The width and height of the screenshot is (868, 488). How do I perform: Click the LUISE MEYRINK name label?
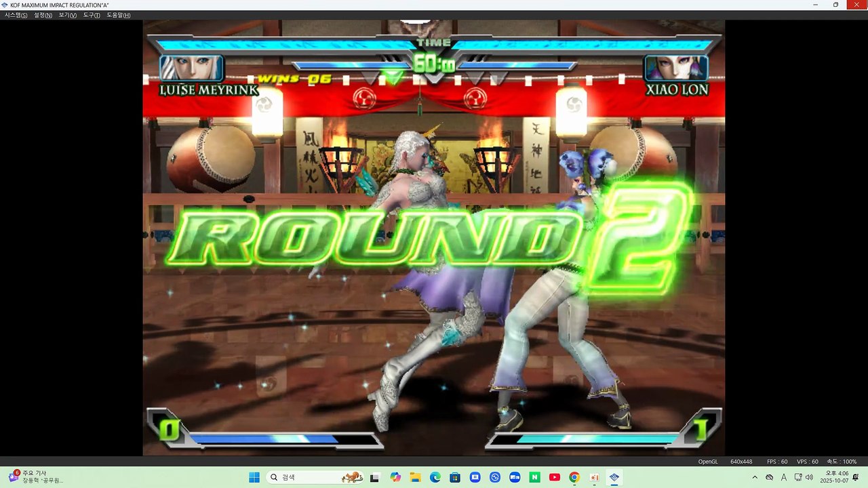[x=208, y=89]
